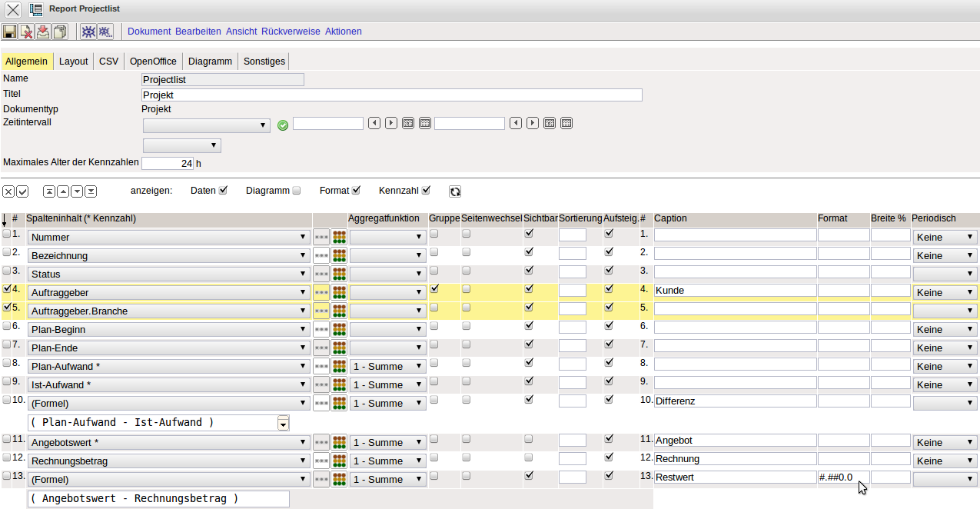980x509 pixels.
Task: Open color grid icon in Nummer row
Action: point(338,238)
